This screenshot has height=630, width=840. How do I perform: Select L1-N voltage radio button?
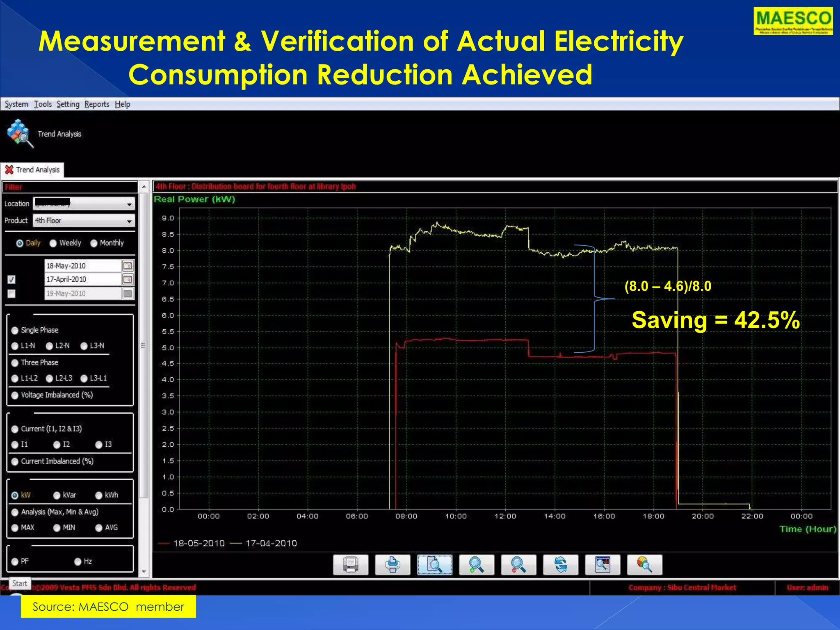15,346
